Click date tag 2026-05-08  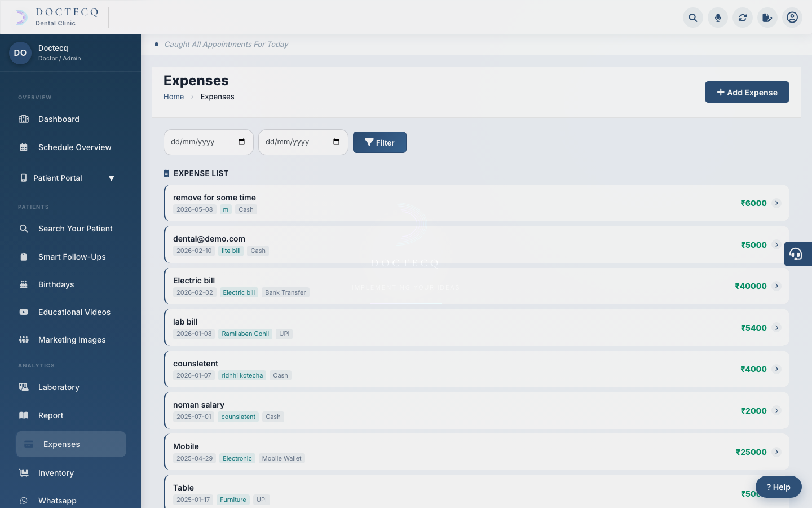195,209
